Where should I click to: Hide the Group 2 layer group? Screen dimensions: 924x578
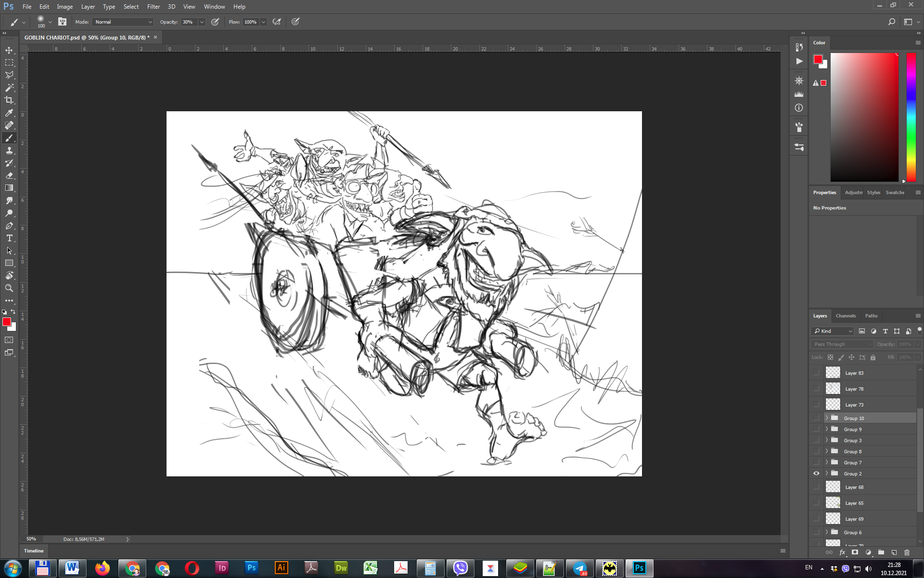tap(816, 473)
